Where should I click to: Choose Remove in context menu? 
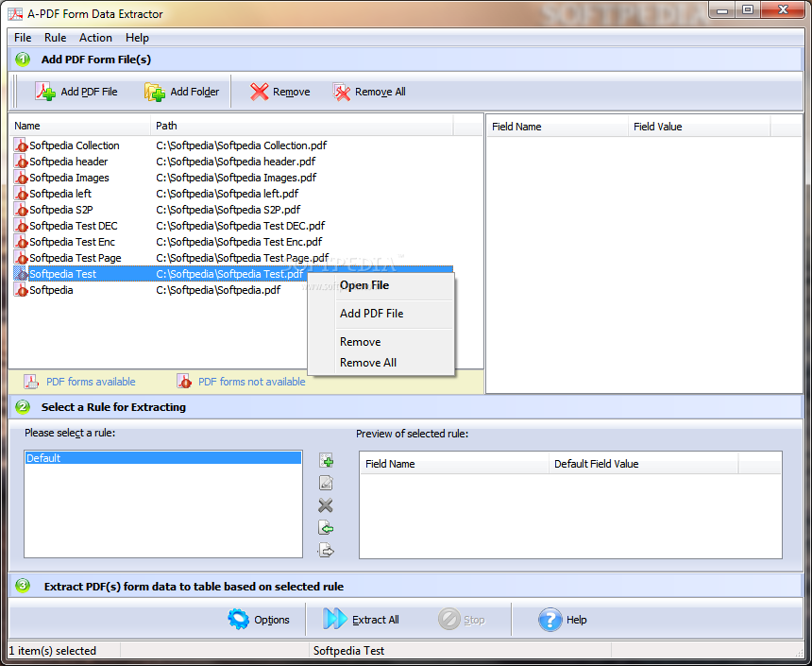(x=381, y=342)
